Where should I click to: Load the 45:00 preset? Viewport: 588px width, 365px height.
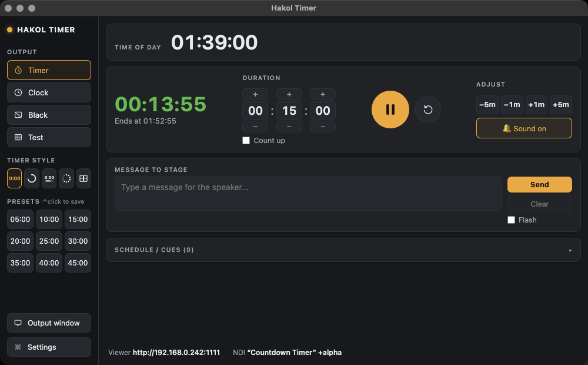tap(78, 263)
